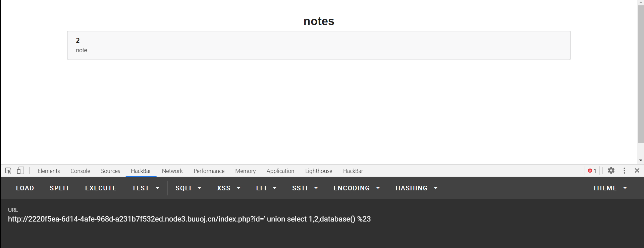
Task: Open the LFI dropdown arrow
Action: (274, 188)
